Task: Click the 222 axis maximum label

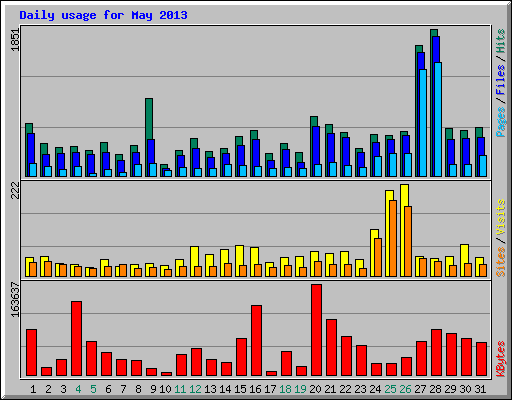Action: pyautogui.click(x=15, y=191)
